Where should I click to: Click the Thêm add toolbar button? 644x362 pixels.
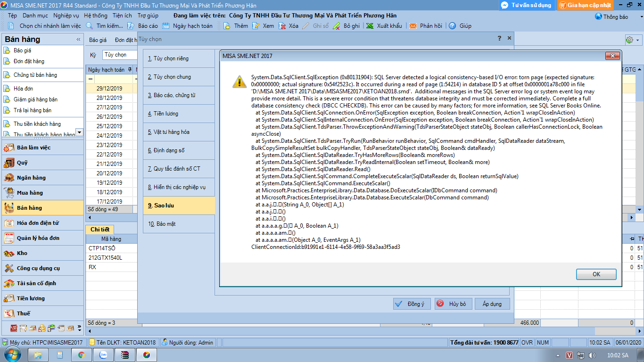(x=236, y=26)
